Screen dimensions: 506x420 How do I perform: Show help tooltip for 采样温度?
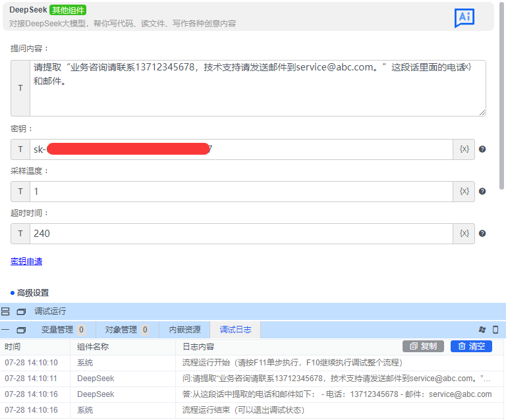tap(482, 192)
